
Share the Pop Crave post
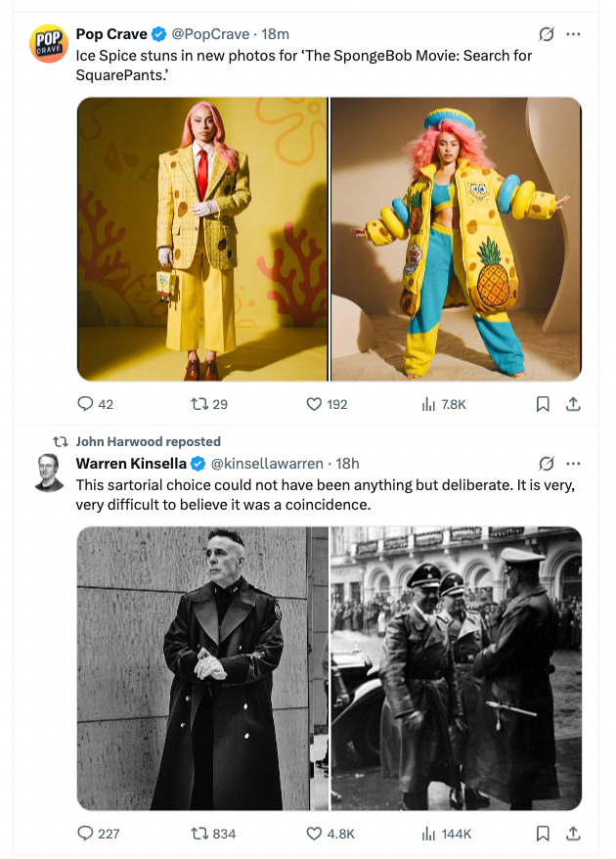point(574,404)
